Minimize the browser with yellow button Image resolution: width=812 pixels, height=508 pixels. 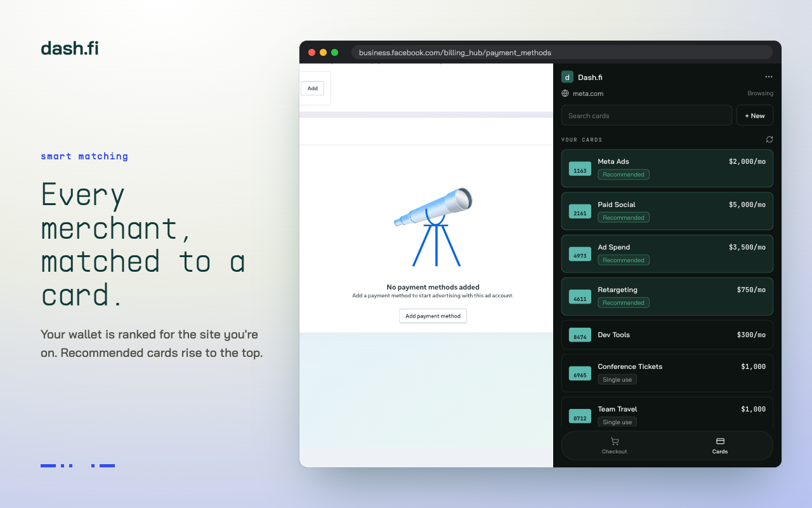click(323, 53)
